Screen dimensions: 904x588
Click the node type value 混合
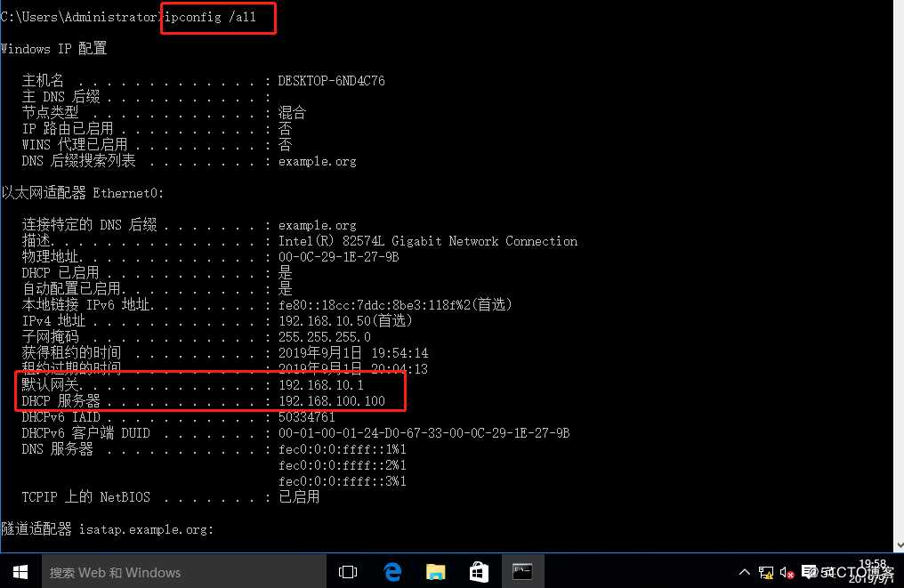coord(292,112)
